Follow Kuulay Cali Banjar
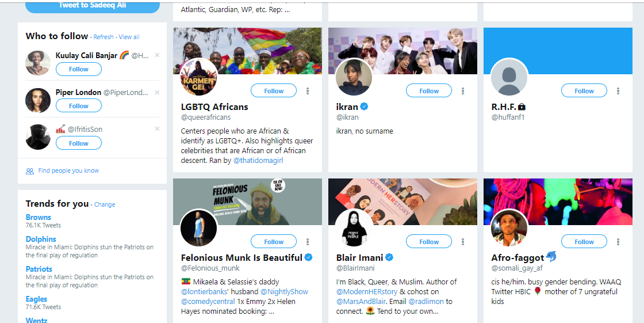Viewport: 644px width, 323px height. (79, 69)
